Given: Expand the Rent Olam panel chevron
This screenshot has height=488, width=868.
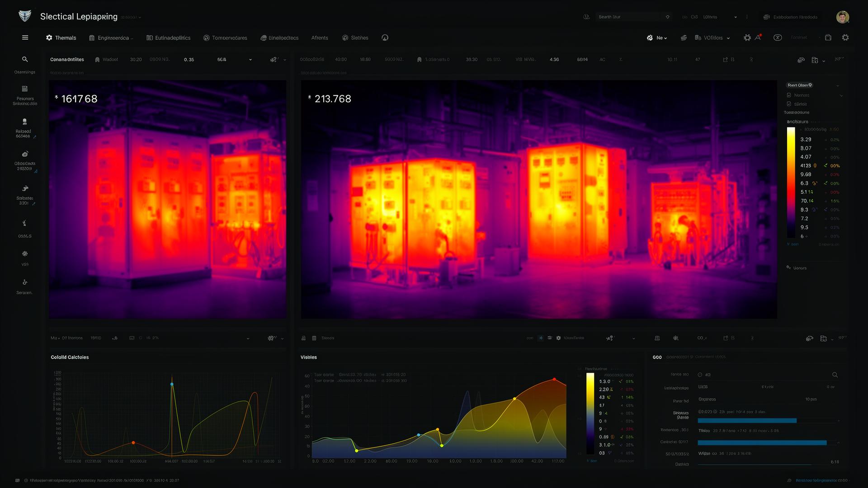Looking at the screenshot, I should coord(837,85).
